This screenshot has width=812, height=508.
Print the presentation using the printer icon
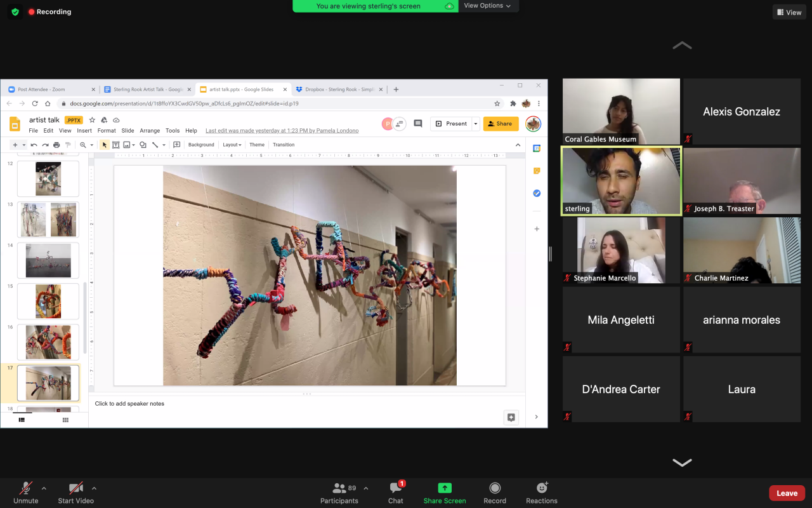click(x=56, y=145)
